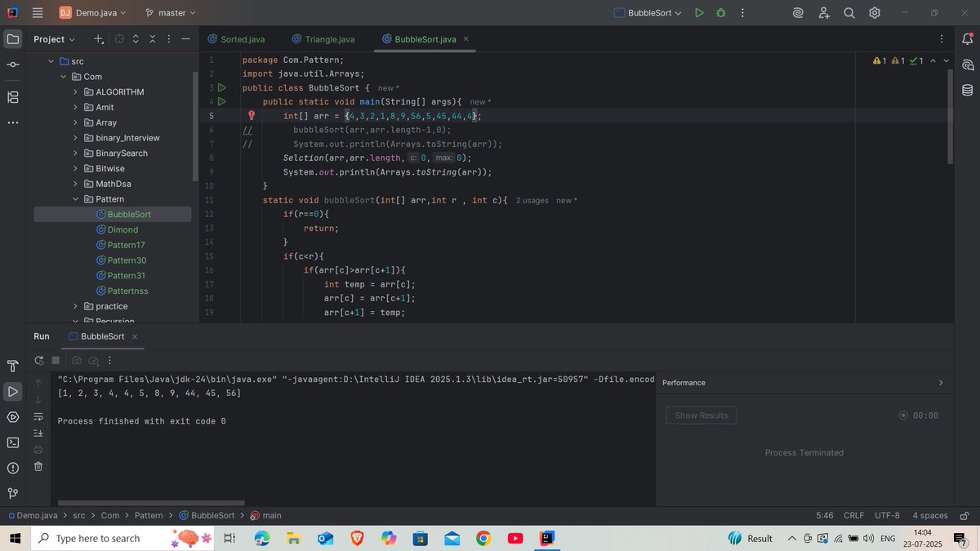The width and height of the screenshot is (980, 551).
Task: Stop the running process
Action: tap(56, 360)
